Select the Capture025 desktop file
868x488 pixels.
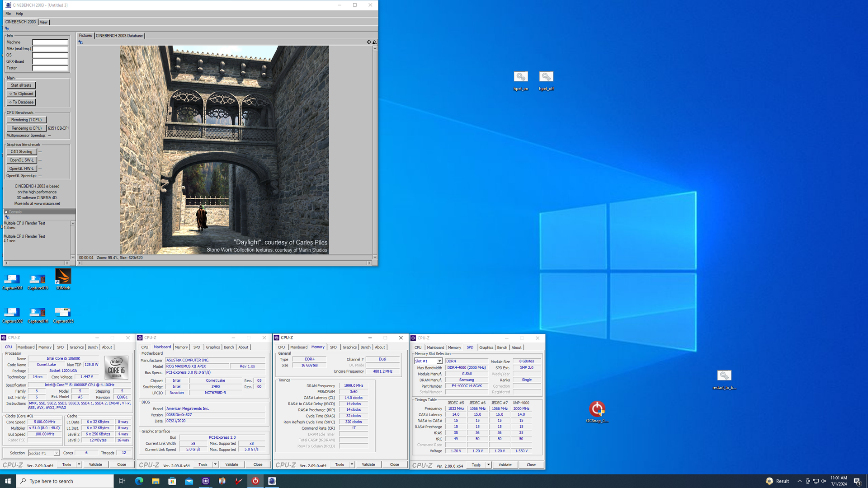pyautogui.click(x=63, y=315)
